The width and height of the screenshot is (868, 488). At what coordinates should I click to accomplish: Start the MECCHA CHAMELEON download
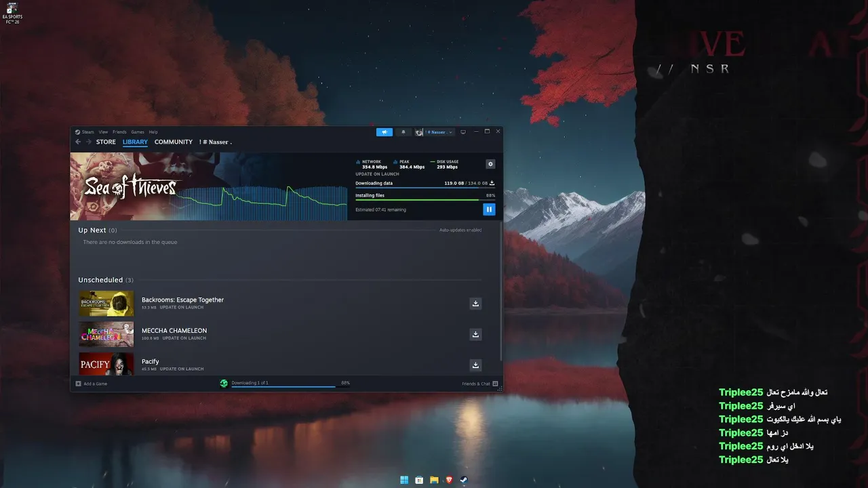tap(475, 334)
